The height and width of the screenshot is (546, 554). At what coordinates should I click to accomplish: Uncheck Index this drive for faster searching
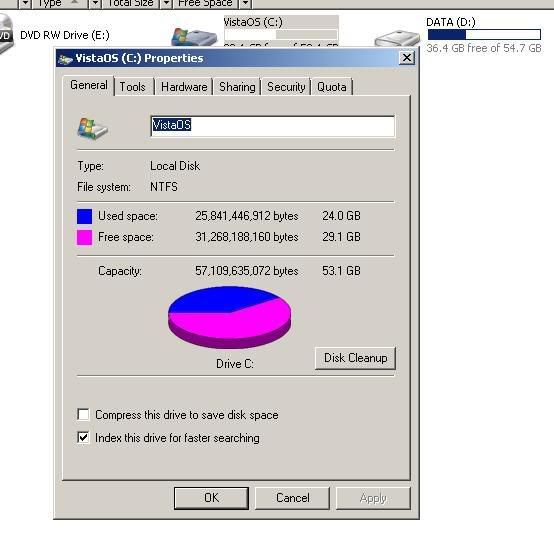pos(83,438)
